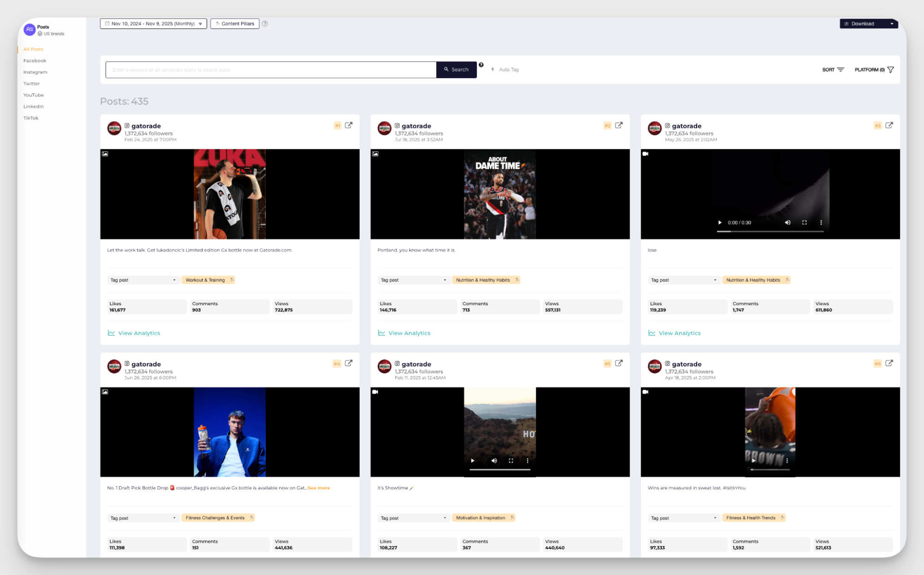Switch to YouTube posts in the sidebar

33,95
